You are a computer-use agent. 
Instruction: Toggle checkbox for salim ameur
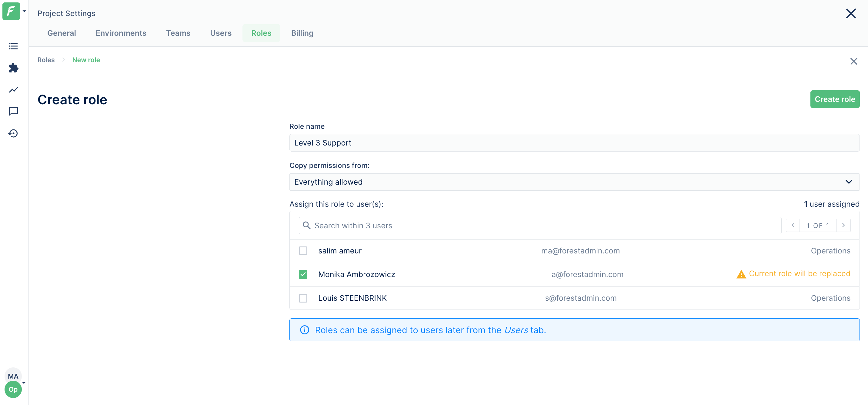(303, 250)
